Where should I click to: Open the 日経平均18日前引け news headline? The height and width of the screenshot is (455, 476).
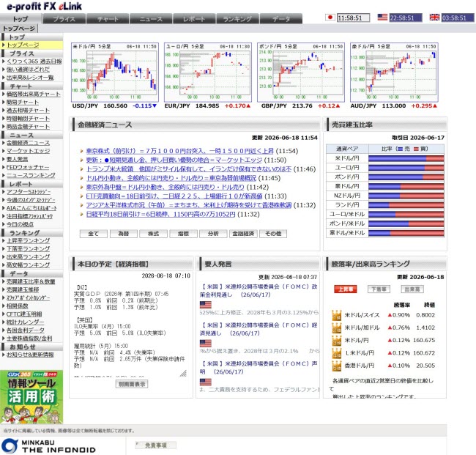point(160,214)
